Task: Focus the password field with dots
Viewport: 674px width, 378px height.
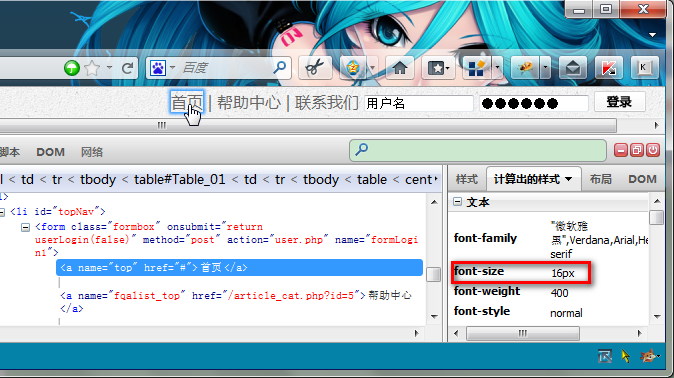Action: pyautogui.click(x=534, y=103)
